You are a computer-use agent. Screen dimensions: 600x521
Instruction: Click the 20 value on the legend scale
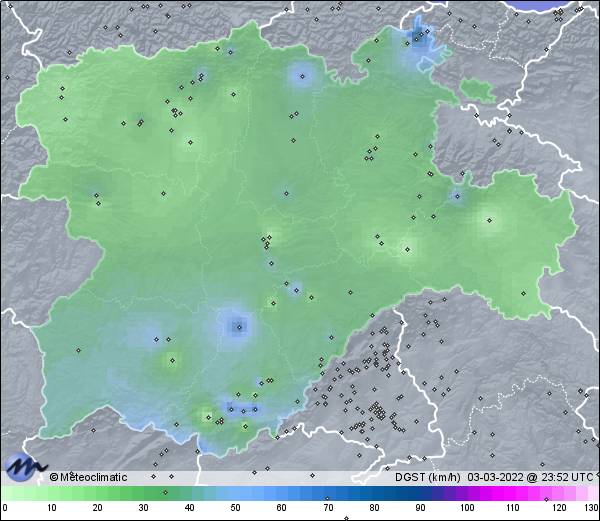coord(98,508)
